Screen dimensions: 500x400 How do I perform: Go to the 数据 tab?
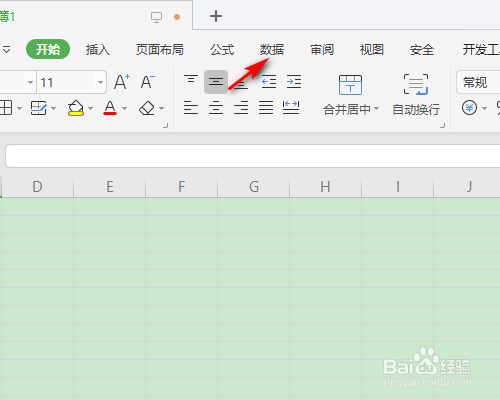272,50
